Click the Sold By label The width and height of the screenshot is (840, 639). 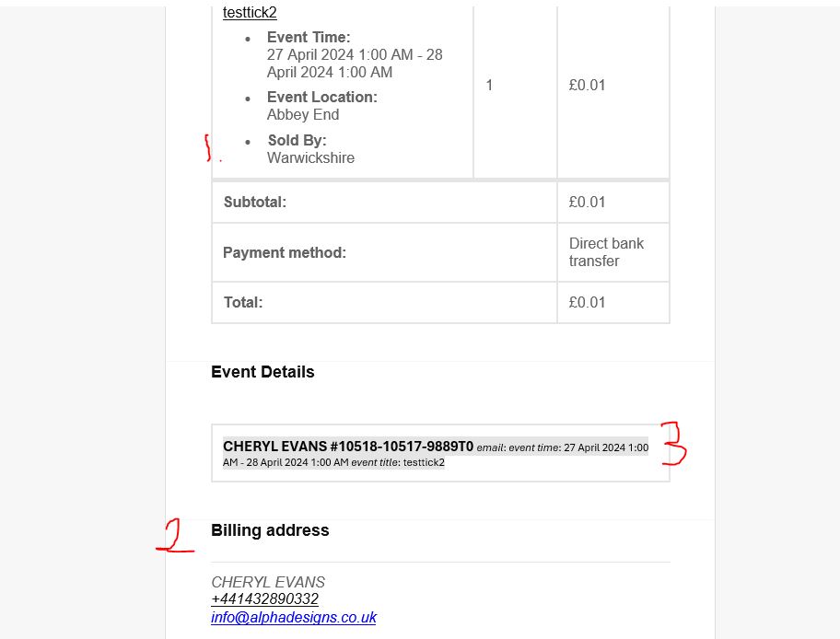tap(297, 140)
